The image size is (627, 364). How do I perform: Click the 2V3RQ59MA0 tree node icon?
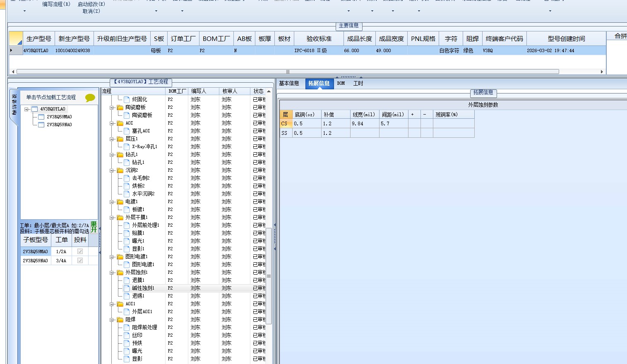tap(41, 117)
